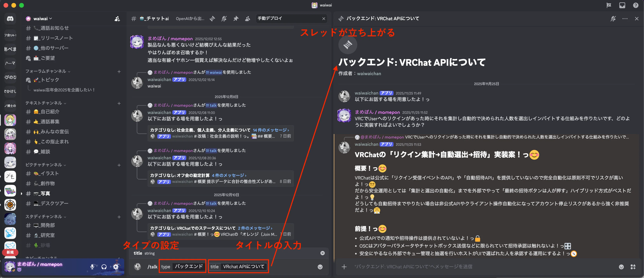Open thread more options ellipsis menu

coord(625,18)
